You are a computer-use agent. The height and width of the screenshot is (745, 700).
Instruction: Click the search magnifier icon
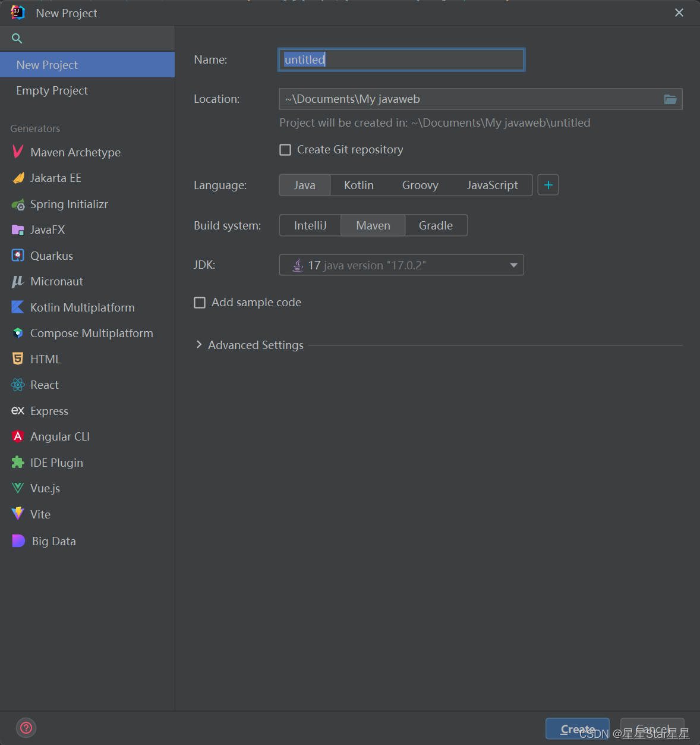pyautogui.click(x=17, y=39)
